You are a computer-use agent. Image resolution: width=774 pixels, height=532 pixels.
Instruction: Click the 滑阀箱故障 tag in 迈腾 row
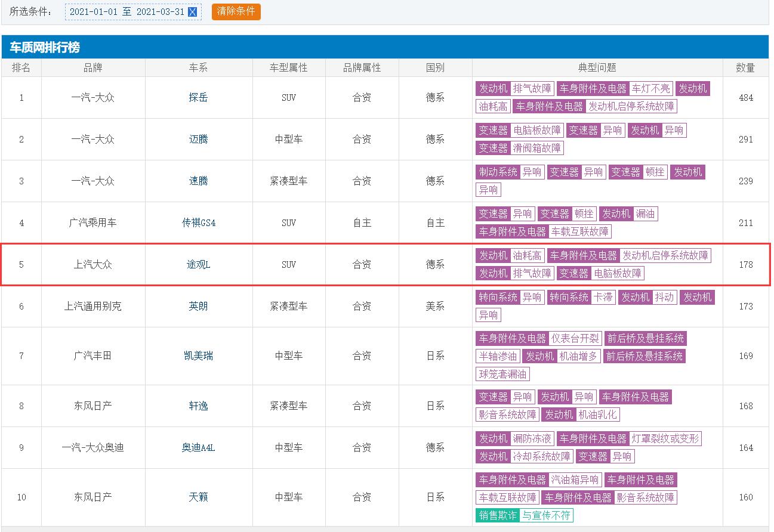pyautogui.click(x=537, y=149)
